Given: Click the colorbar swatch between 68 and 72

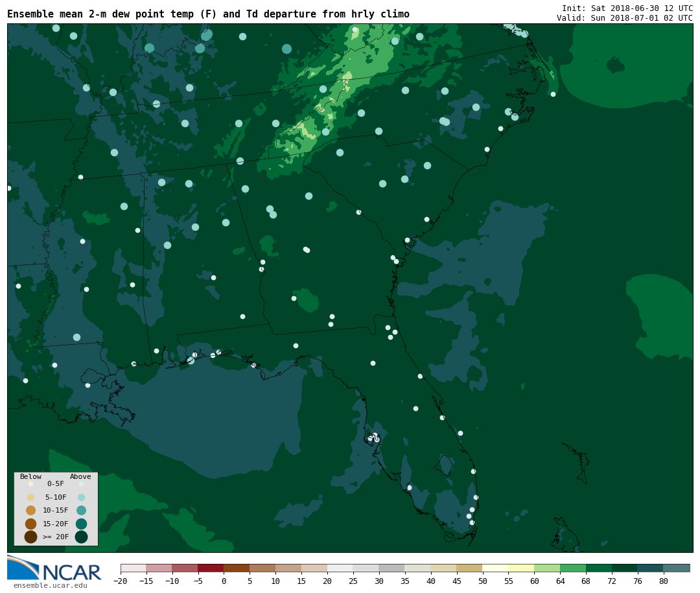Looking at the screenshot, I should 600,568.
